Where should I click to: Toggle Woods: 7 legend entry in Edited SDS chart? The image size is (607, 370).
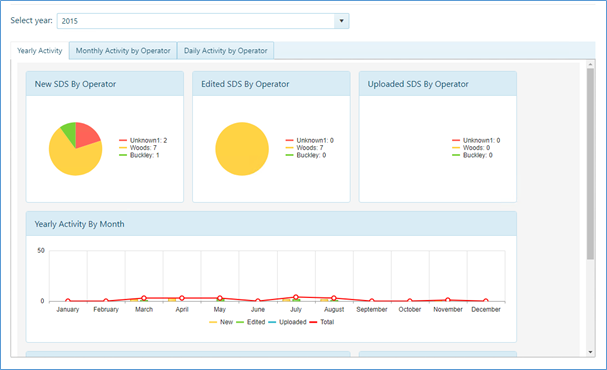[305, 148]
